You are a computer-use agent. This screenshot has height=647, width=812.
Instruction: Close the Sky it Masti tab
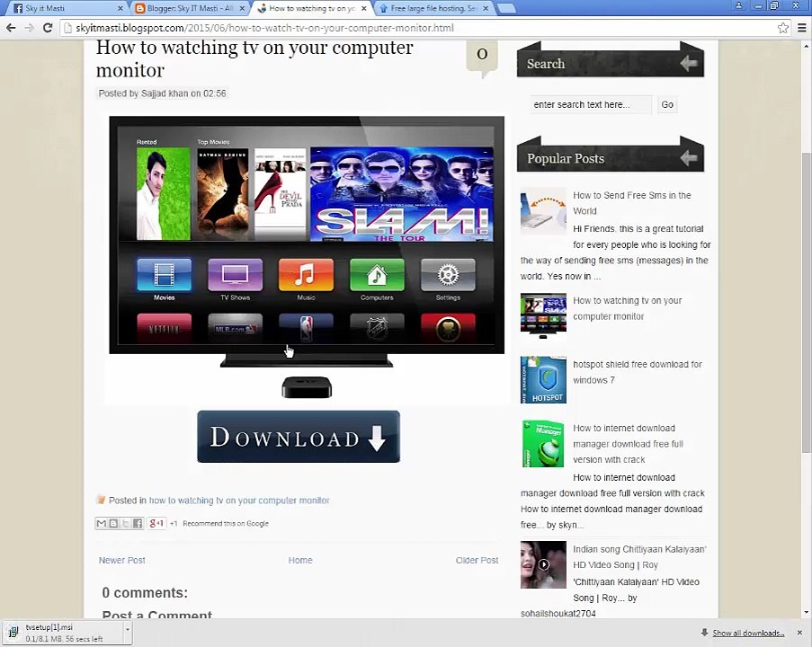coord(120,8)
